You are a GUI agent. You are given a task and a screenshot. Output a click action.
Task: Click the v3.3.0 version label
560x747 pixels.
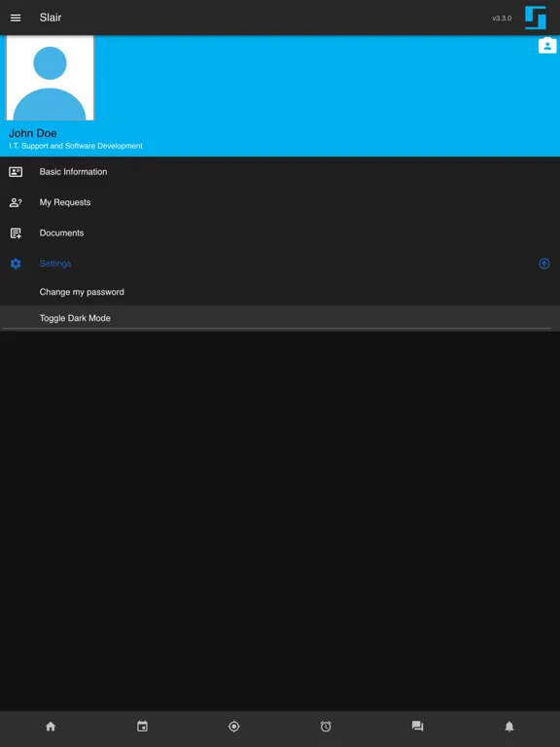click(x=502, y=18)
